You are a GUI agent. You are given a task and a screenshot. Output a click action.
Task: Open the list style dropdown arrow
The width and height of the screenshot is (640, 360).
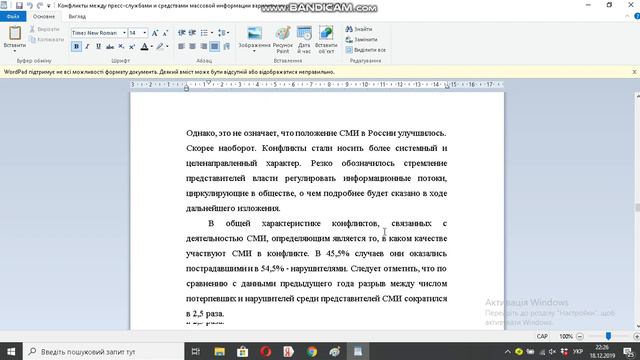(212, 33)
